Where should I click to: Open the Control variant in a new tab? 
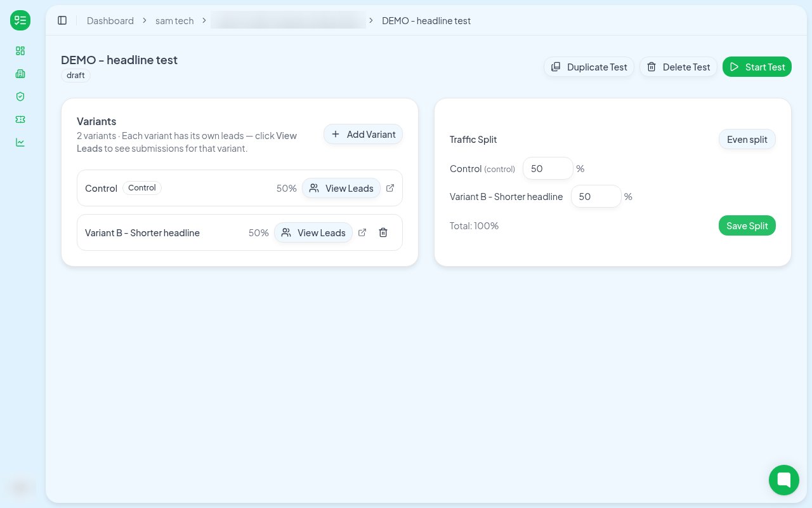(x=390, y=188)
